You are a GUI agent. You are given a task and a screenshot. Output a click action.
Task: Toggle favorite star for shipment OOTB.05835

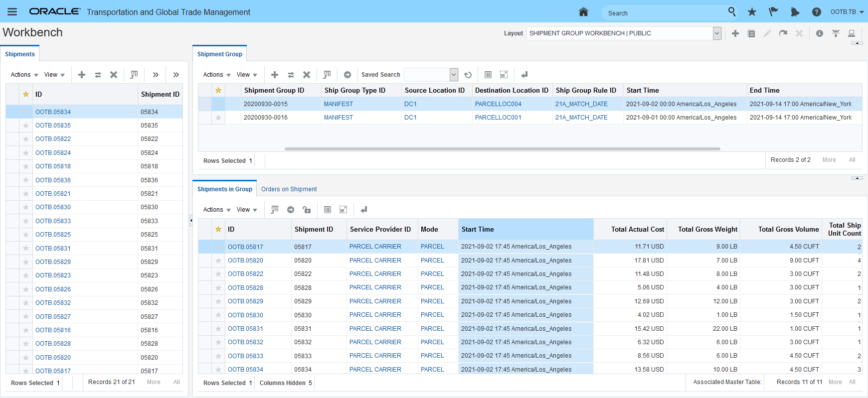tap(26, 126)
